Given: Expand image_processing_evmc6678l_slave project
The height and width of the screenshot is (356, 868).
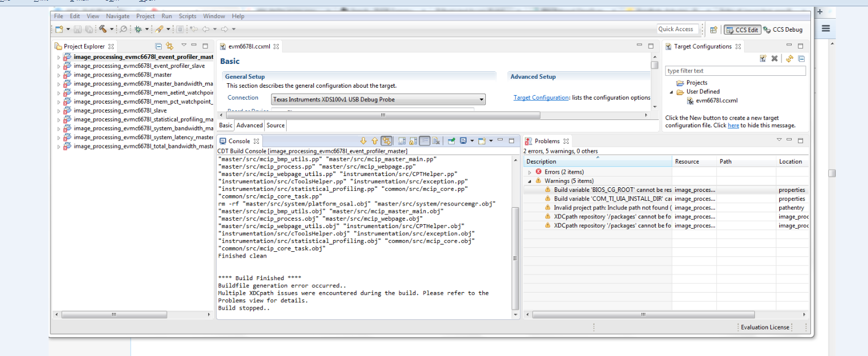Looking at the screenshot, I should (x=59, y=111).
